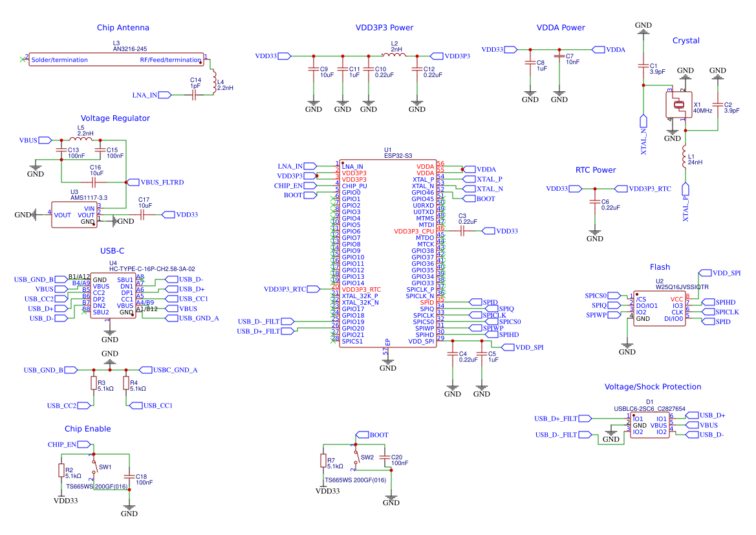Select the SPICS0 label at flash chip
The height and width of the screenshot is (535, 756).
[x=602, y=296]
